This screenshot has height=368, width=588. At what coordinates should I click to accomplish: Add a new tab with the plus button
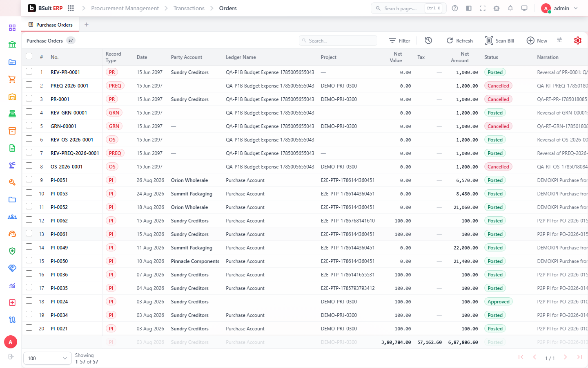(87, 25)
